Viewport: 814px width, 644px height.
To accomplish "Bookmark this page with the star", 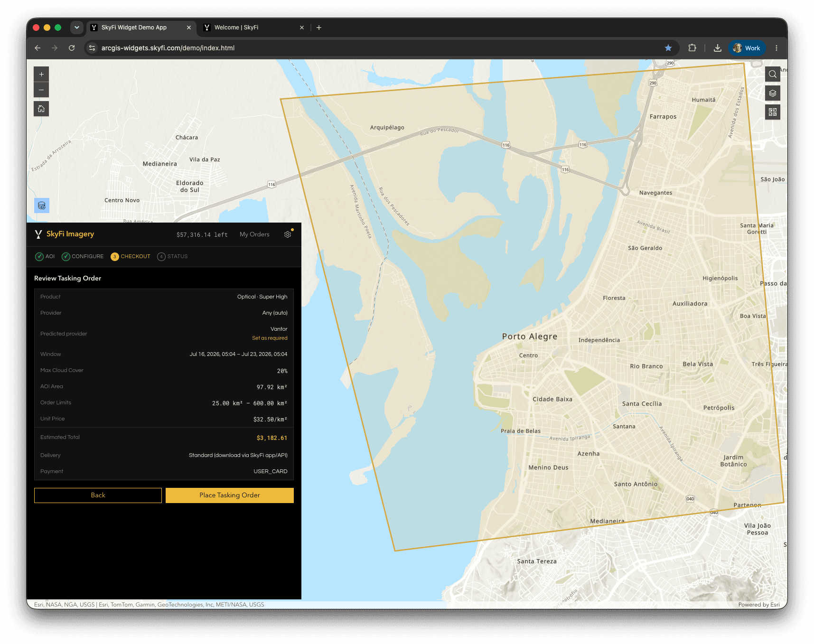I will 668,48.
